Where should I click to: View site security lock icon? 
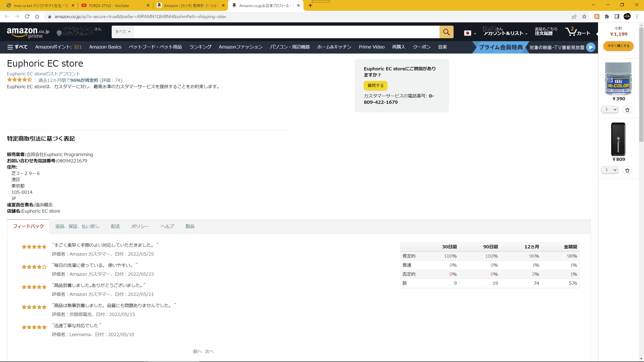(50, 17)
